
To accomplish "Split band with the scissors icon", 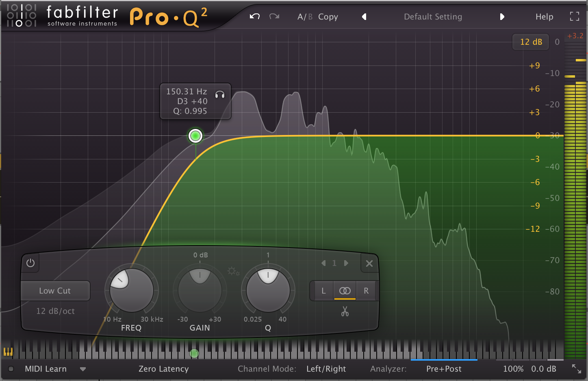I will pyautogui.click(x=345, y=311).
